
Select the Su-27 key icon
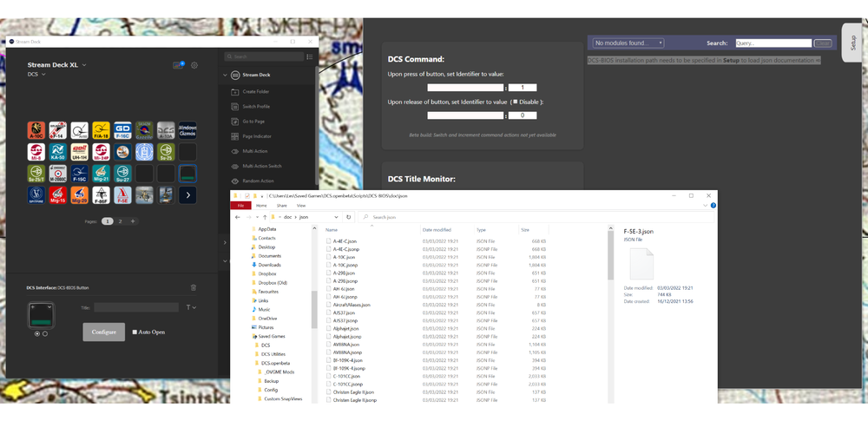pyautogui.click(x=122, y=174)
